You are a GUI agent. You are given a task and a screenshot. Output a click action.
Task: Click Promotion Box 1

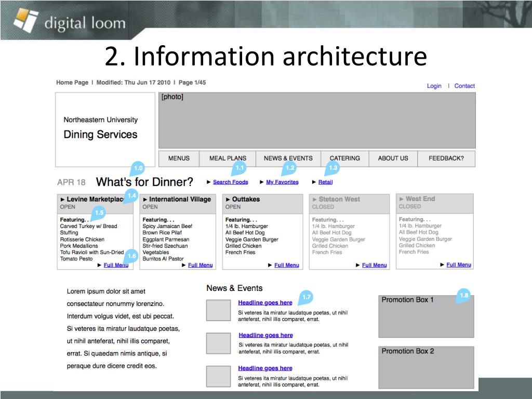426,316
